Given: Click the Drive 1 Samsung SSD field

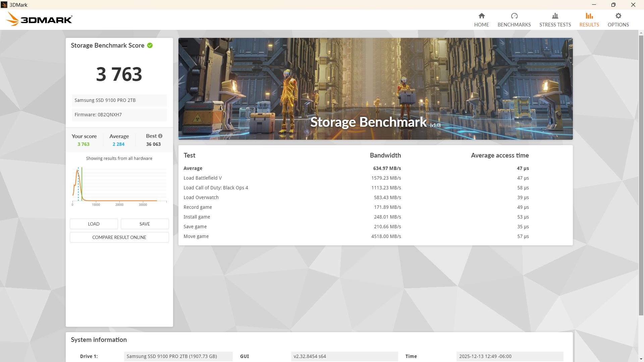Looking at the screenshot, I should click(178, 356).
